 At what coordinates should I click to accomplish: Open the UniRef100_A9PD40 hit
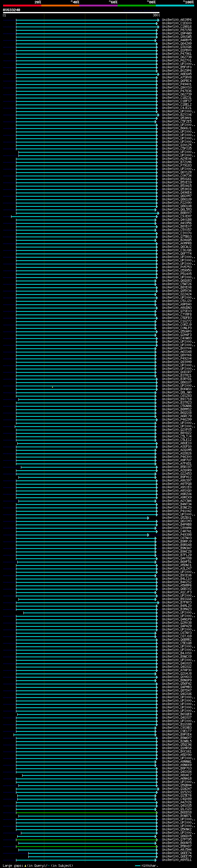point(176,304)
